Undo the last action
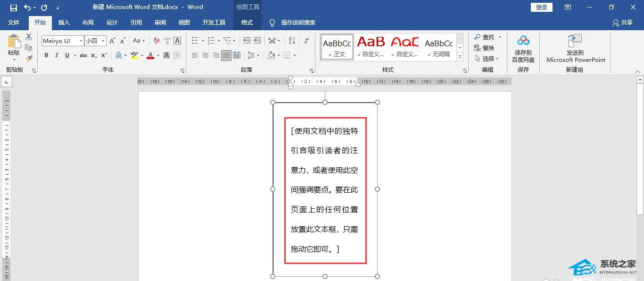This screenshot has width=644, height=281. tap(27, 8)
